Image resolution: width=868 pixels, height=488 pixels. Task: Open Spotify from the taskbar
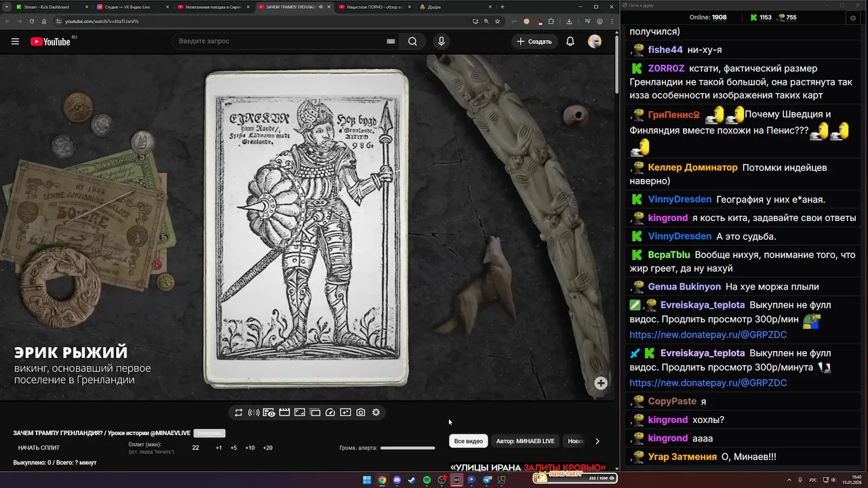click(x=427, y=480)
